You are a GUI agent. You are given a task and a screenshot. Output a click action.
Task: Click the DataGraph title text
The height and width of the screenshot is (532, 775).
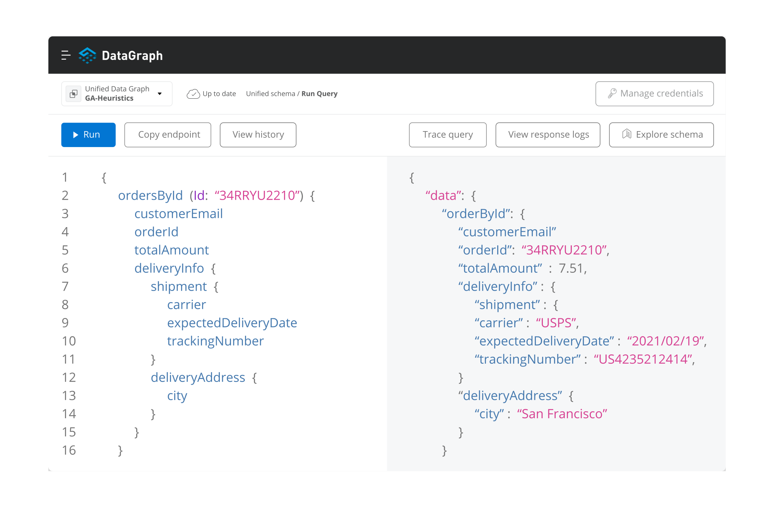[x=132, y=56]
